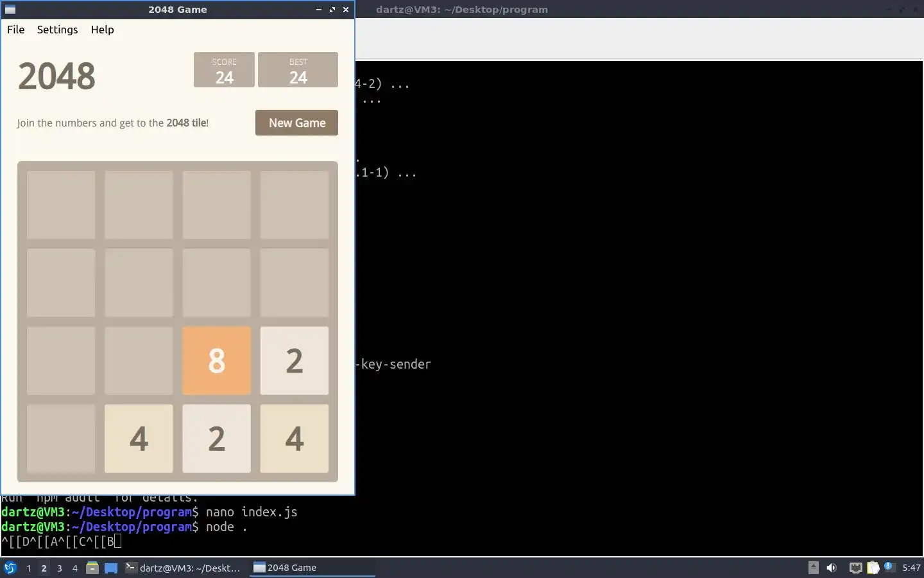
Task: Switch to workspace 4
Action: coord(74,568)
